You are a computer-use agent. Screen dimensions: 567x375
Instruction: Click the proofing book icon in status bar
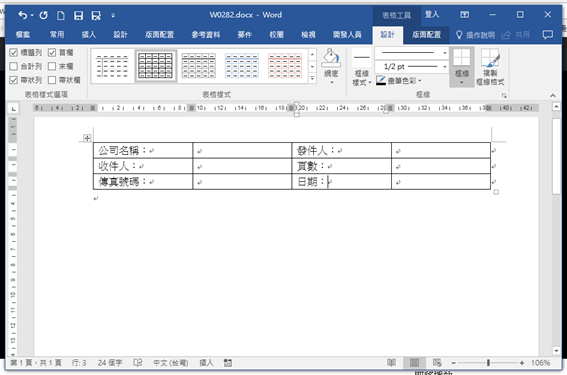(x=138, y=363)
